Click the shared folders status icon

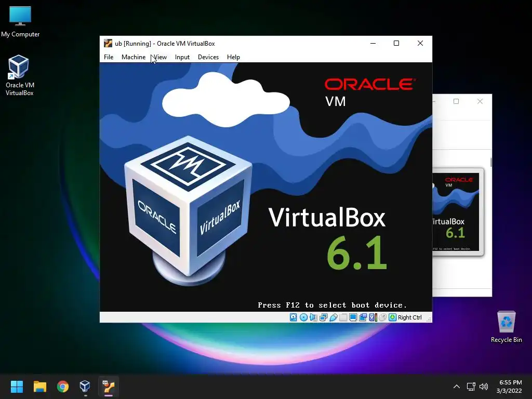[x=343, y=317]
